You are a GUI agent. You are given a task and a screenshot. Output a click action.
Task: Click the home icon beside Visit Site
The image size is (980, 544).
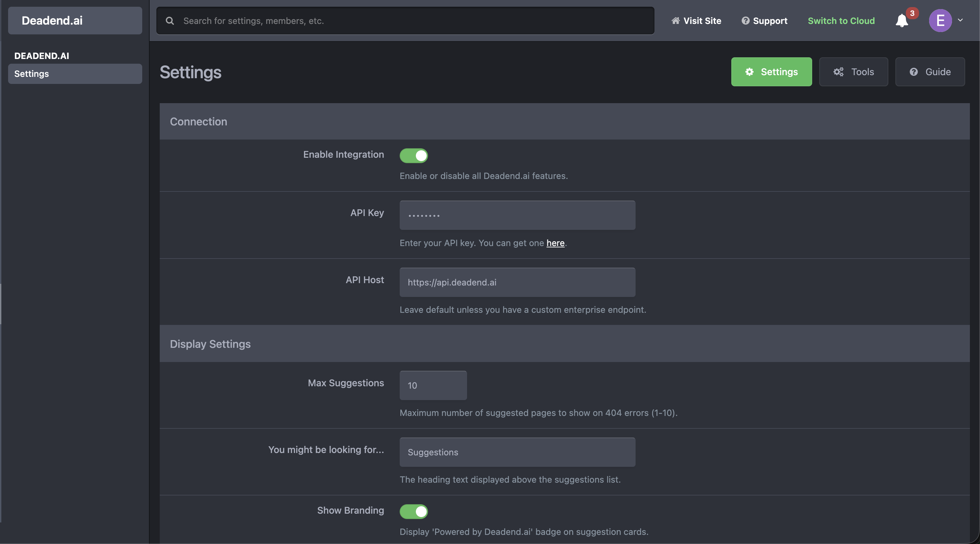tap(676, 21)
